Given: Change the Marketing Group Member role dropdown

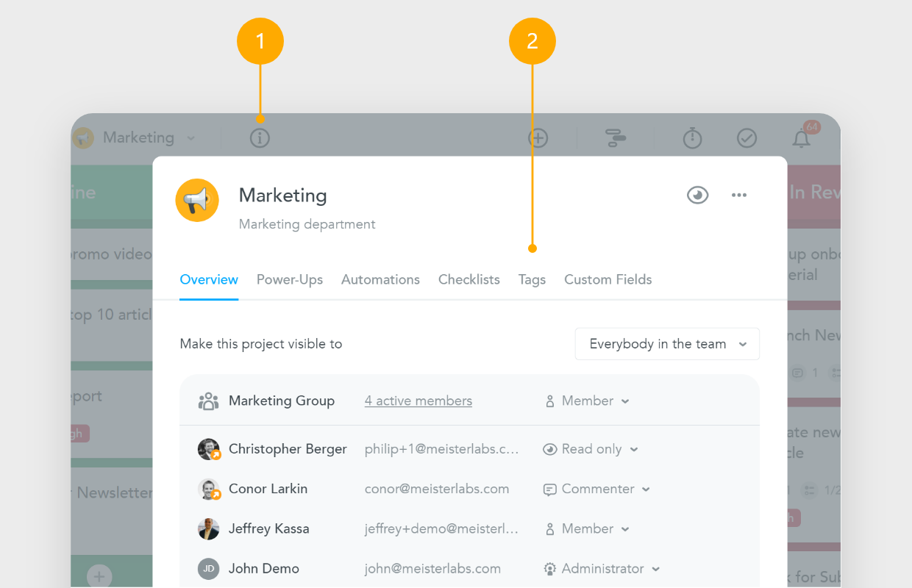Looking at the screenshot, I should coord(587,401).
